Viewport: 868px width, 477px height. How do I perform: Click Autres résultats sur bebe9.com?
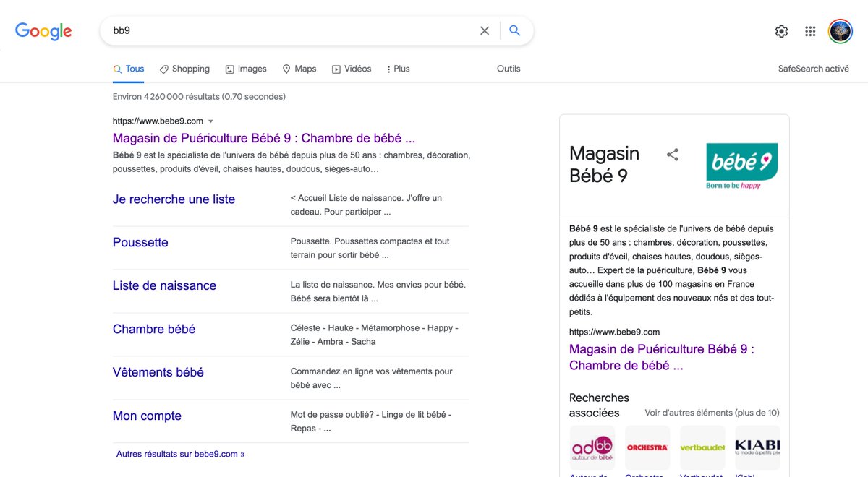(180, 454)
